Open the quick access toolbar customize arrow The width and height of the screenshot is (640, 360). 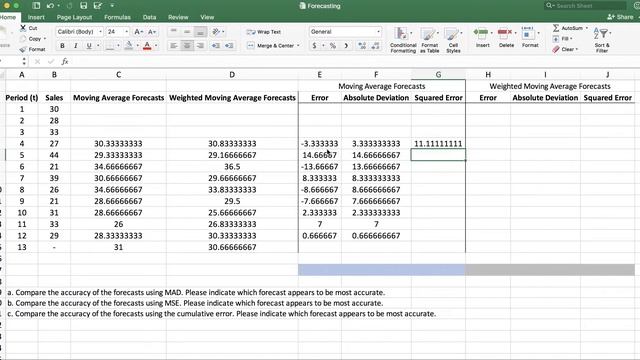[112, 6]
